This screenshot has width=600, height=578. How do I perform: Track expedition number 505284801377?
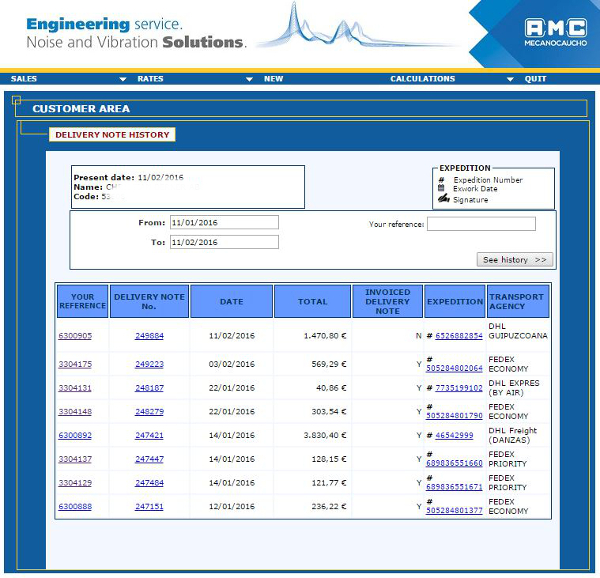454,510
